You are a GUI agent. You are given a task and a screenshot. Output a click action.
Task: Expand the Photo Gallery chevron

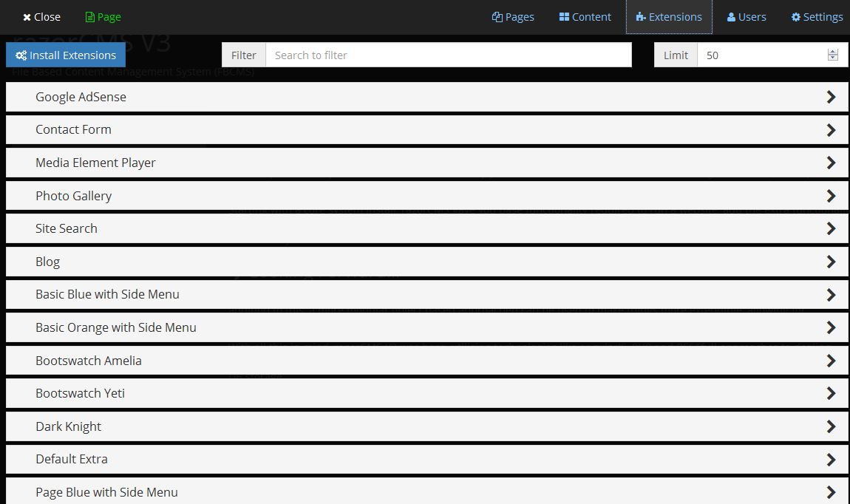click(831, 196)
